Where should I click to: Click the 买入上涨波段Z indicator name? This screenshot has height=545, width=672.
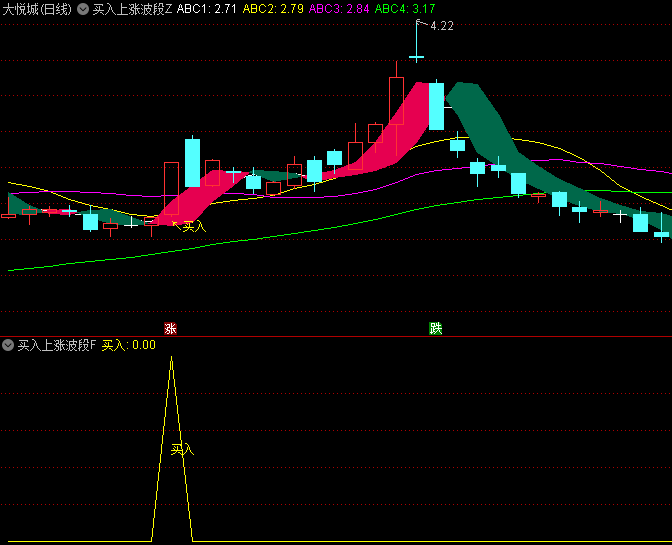[132, 9]
